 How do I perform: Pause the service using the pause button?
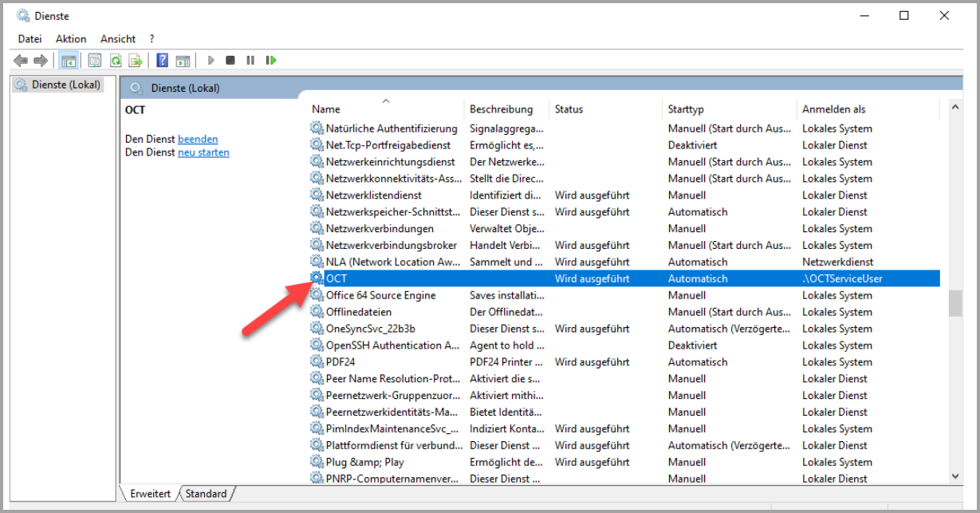250,61
